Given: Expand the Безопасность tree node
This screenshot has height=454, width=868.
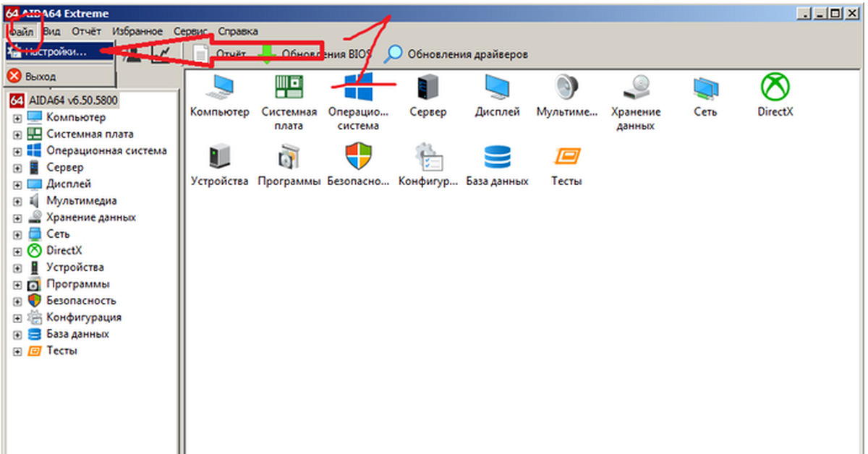Looking at the screenshot, I should [x=17, y=301].
